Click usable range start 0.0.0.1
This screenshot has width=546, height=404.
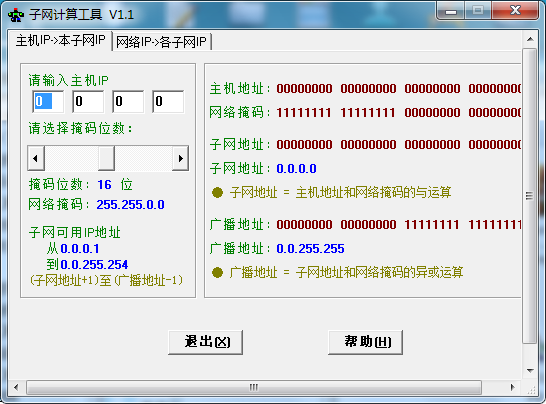pyautogui.click(x=80, y=249)
